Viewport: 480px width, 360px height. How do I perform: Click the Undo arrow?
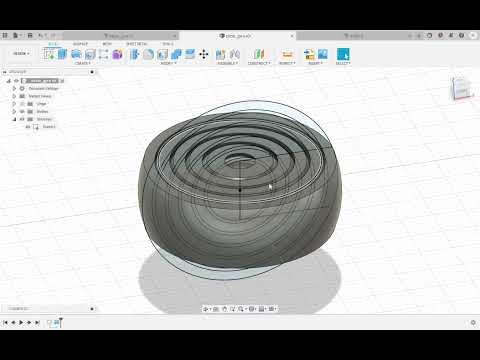(x=41, y=35)
